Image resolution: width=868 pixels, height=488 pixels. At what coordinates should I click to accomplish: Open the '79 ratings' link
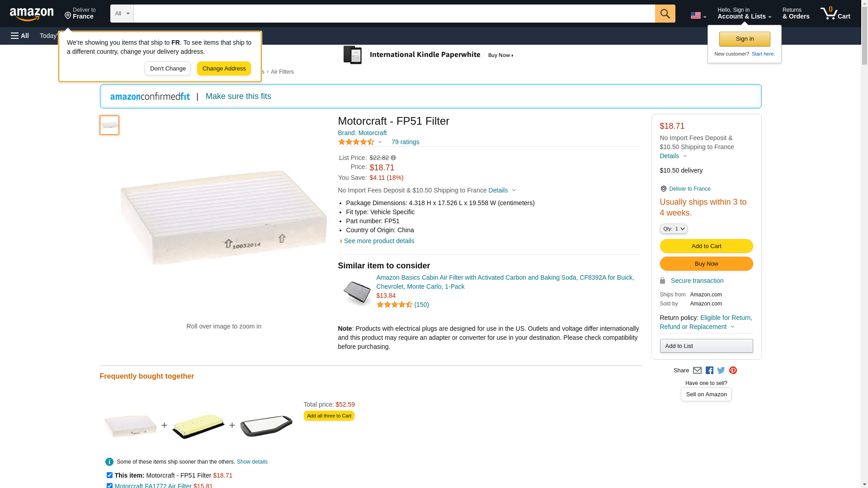point(405,142)
